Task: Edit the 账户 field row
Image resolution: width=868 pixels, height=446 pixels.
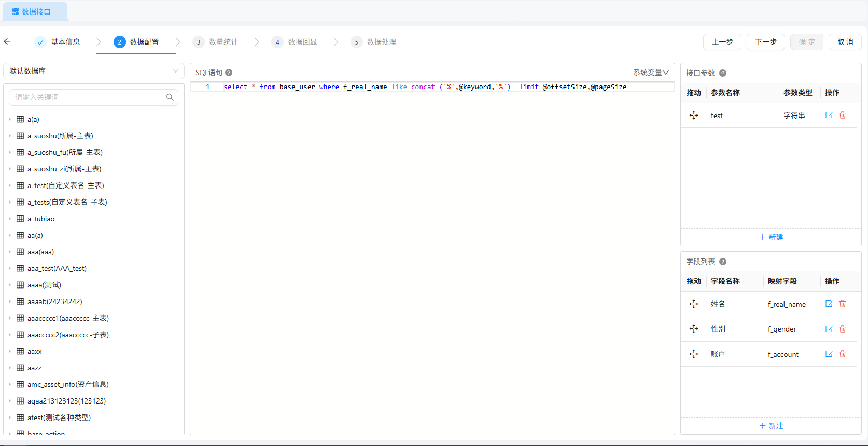Action: [829, 354]
